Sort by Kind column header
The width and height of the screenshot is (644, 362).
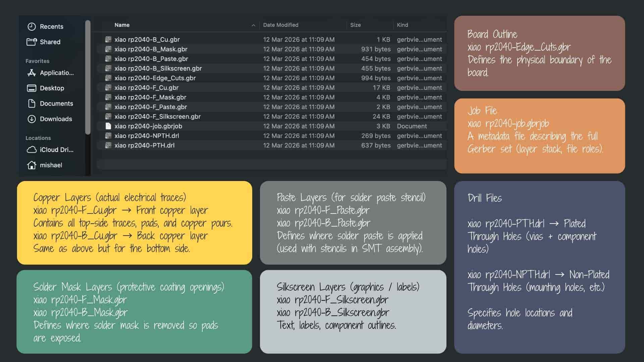[402, 25]
